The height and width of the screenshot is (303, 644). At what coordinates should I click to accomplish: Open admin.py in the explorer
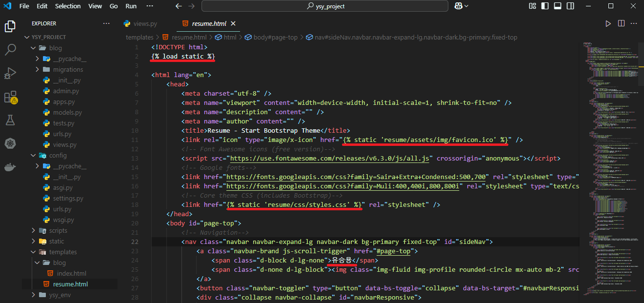tap(66, 91)
